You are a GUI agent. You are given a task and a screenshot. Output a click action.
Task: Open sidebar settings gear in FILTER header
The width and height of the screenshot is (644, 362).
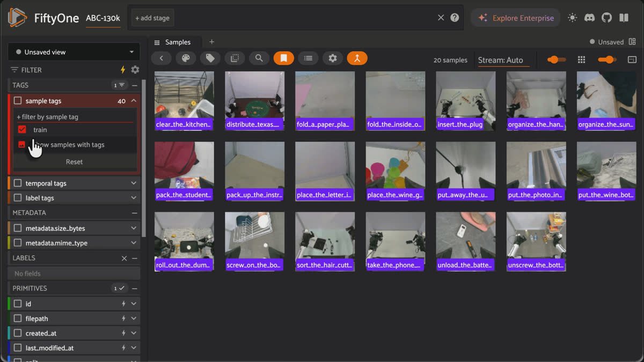pyautogui.click(x=135, y=70)
